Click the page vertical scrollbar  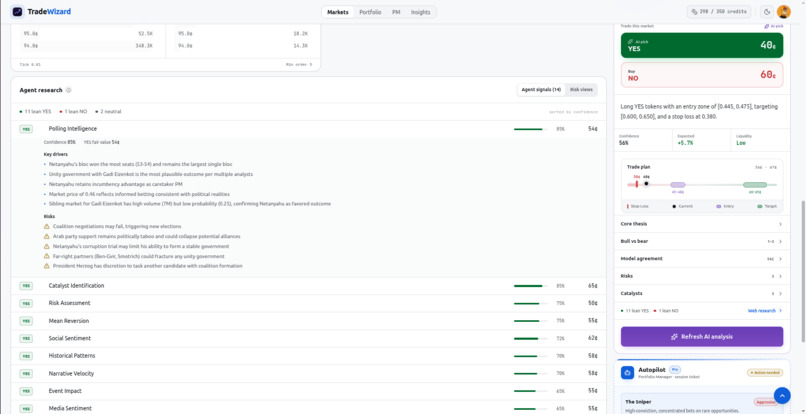pos(802,271)
